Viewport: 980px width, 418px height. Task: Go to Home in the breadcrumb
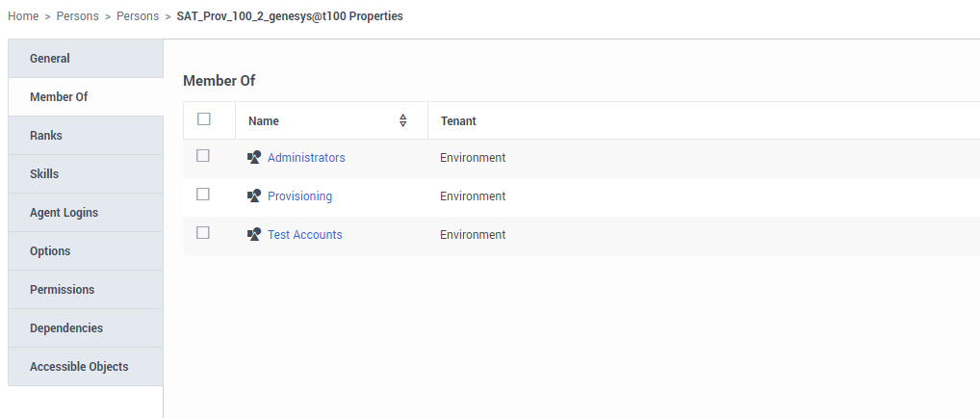pos(23,16)
